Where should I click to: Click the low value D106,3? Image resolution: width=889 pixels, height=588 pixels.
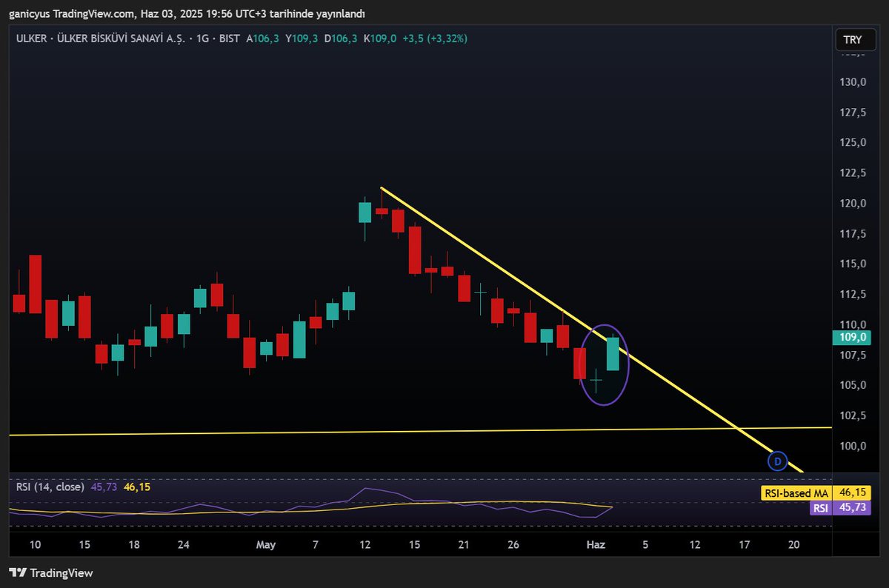341,39
